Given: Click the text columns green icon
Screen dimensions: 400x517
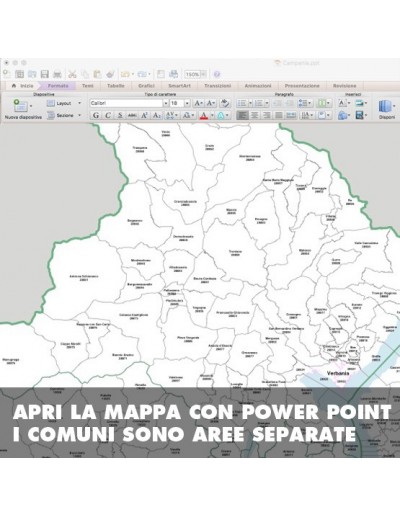Looking at the screenshot, I should tap(322, 103).
